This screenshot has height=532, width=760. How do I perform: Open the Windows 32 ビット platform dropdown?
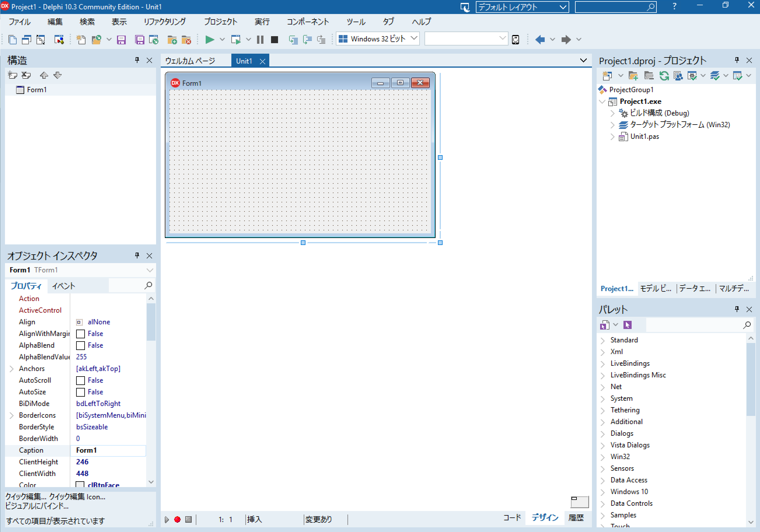pyautogui.click(x=413, y=39)
